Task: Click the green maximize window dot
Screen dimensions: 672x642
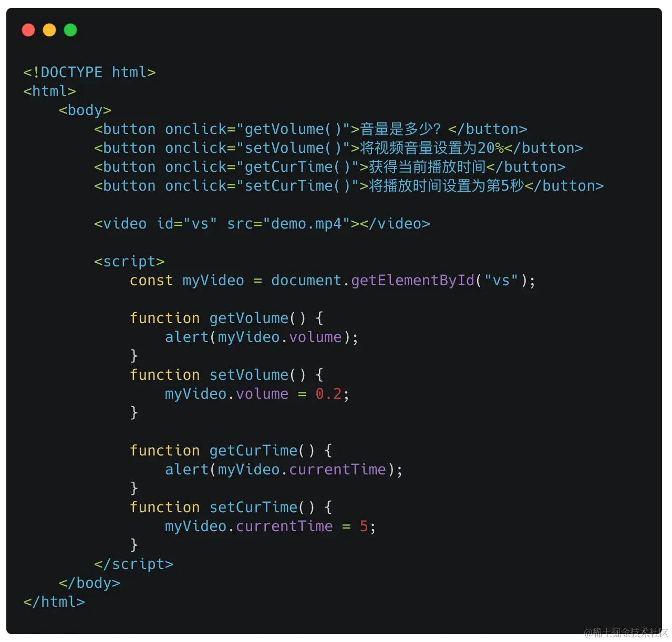Action: coord(70,30)
